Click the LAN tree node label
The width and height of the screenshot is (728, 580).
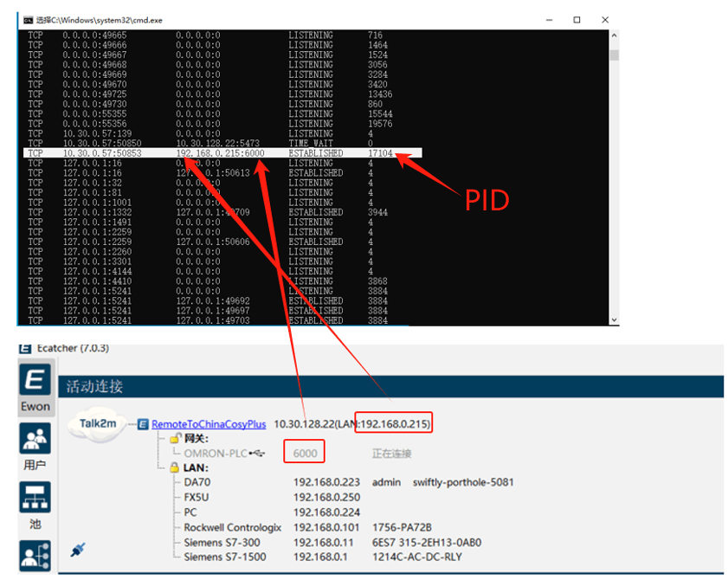196,467
